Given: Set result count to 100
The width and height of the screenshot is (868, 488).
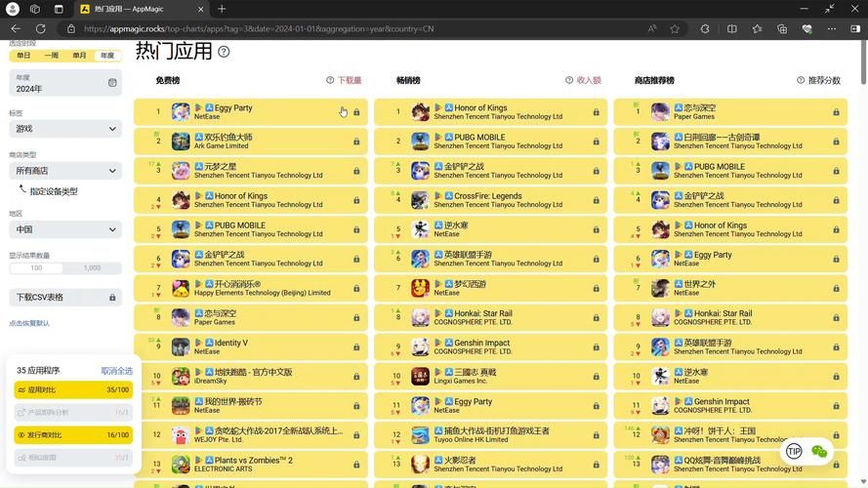Looking at the screenshot, I should pos(36,267).
